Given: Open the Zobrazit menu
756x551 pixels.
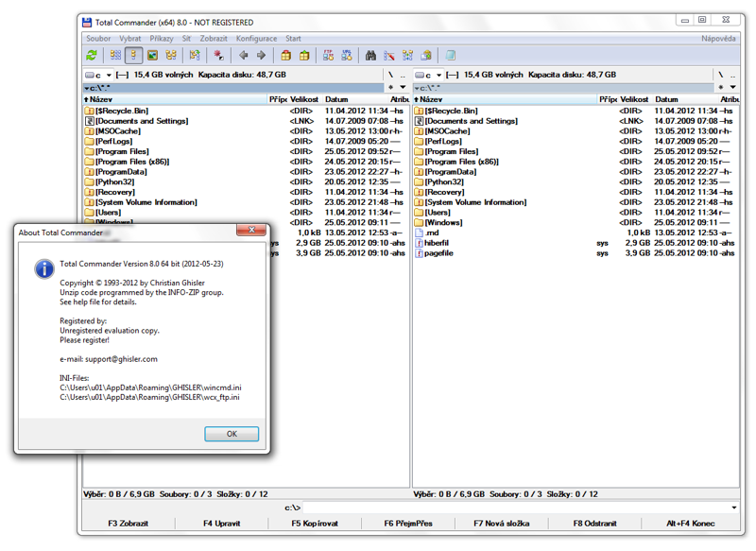Looking at the screenshot, I should pos(214,39).
